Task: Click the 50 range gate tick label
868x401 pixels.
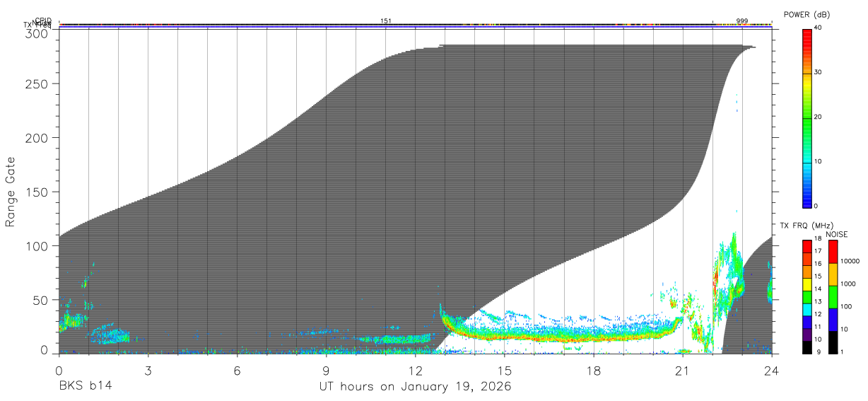Action: coord(40,300)
